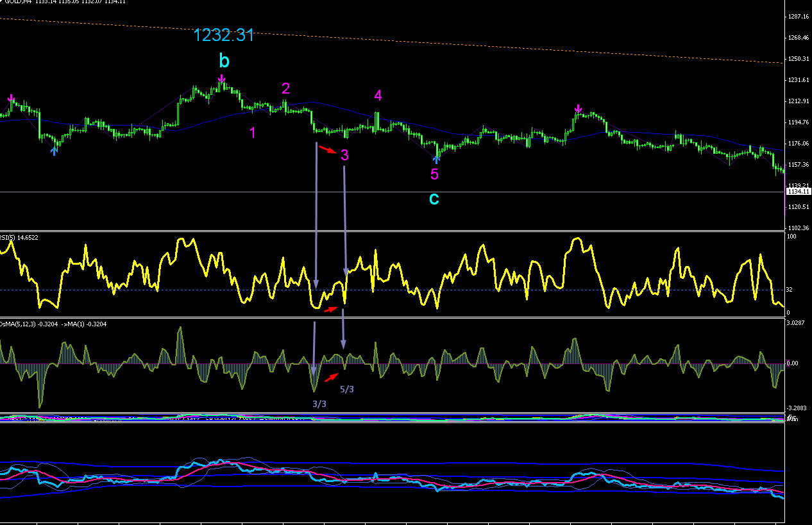The image size is (812, 525).
Task: Select the magenta wave label '1'
Action: 253,133
